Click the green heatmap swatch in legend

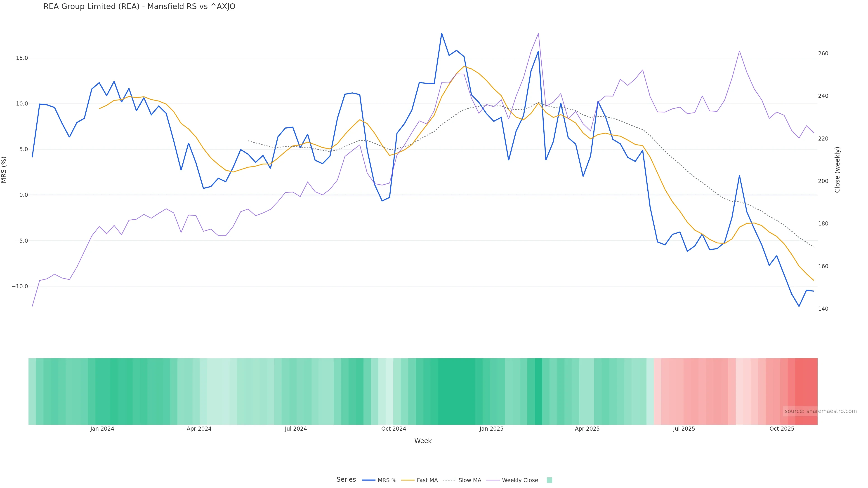[x=549, y=480]
